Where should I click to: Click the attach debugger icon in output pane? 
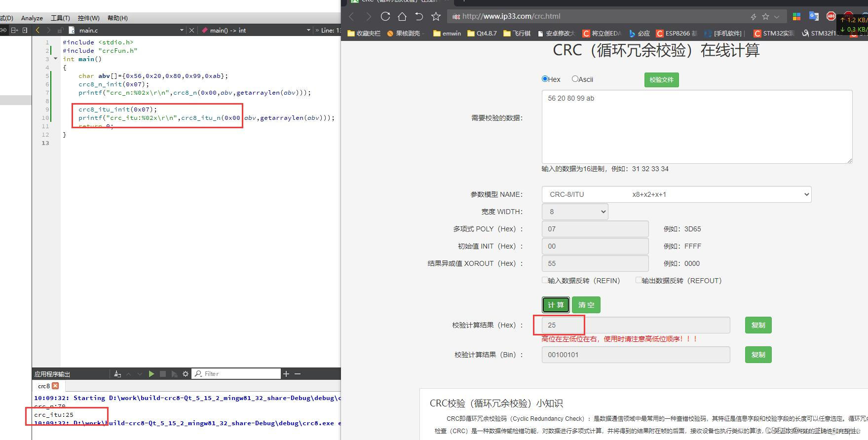point(174,374)
